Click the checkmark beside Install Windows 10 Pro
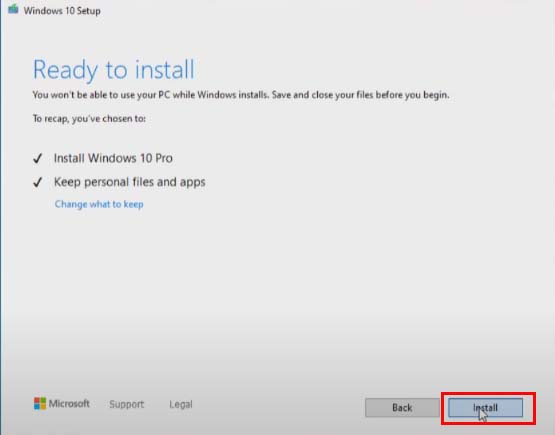 click(38, 158)
